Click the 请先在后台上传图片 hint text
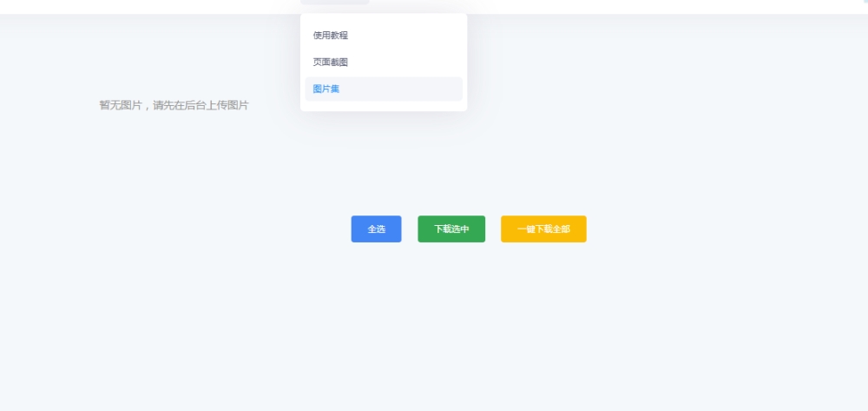The image size is (868, 411). (201, 106)
